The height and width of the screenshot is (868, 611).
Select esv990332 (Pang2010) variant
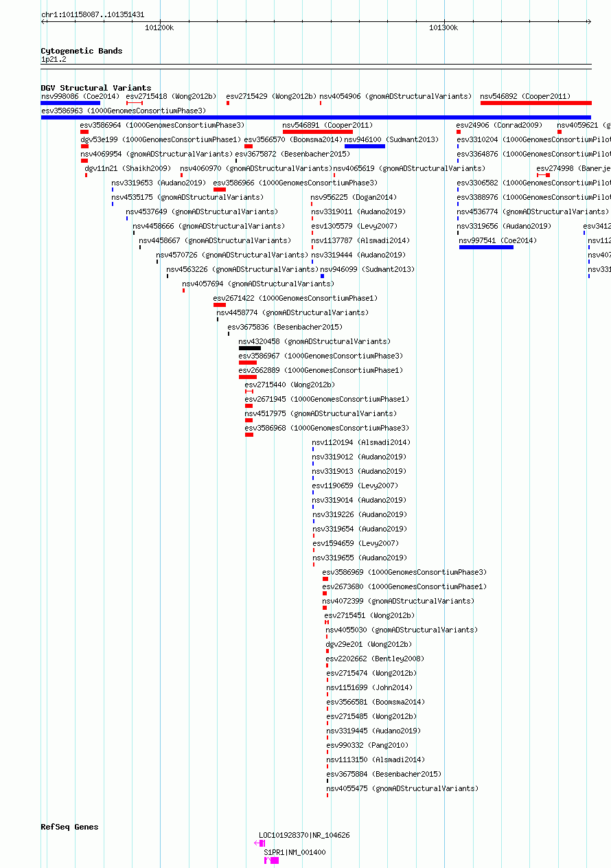click(x=367, y=746)
